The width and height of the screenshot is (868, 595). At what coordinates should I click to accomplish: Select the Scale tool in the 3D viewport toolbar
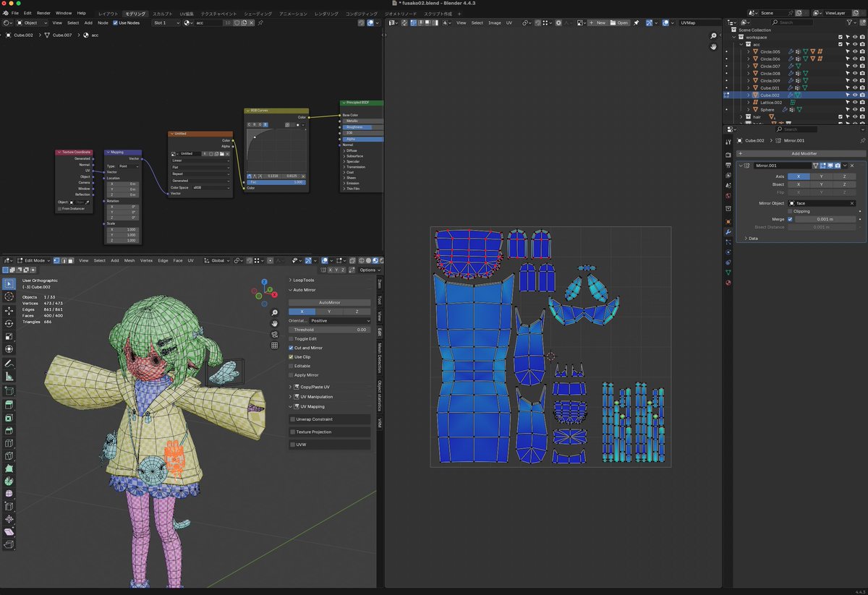point(9,336)
